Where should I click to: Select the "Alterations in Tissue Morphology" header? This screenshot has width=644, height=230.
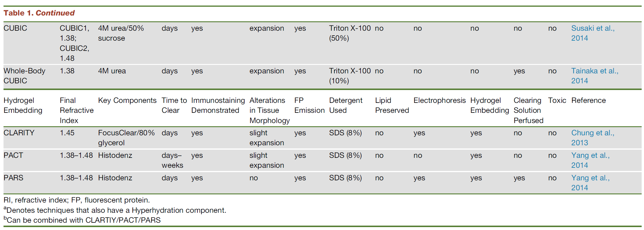tap(269, 110)
